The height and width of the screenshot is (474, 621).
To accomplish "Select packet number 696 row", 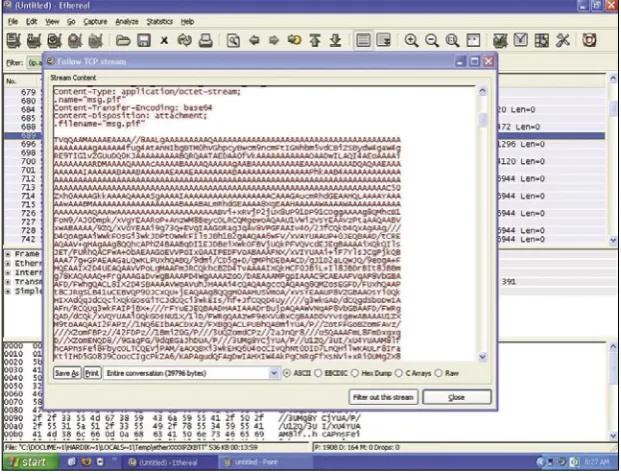I will click(304, 144).
